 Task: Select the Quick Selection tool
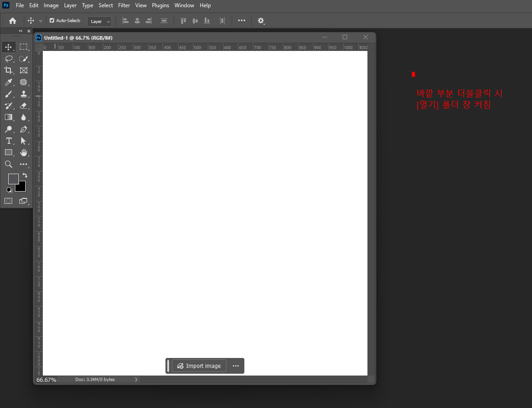23,59
